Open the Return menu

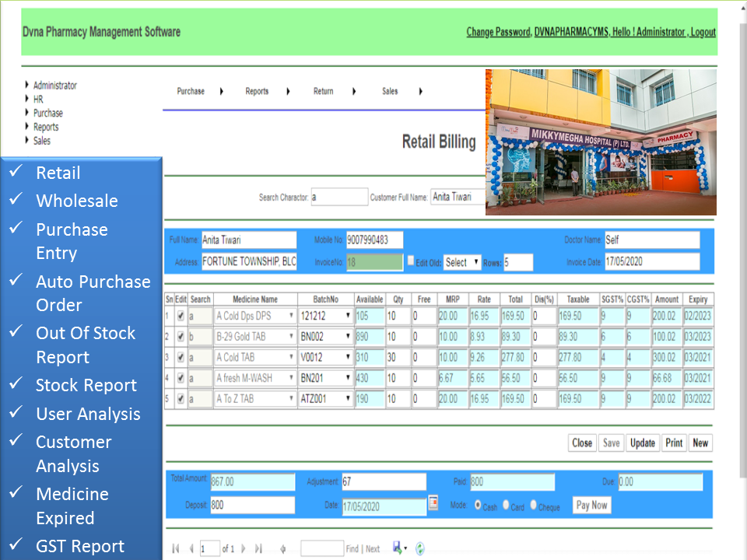[324, 91]
